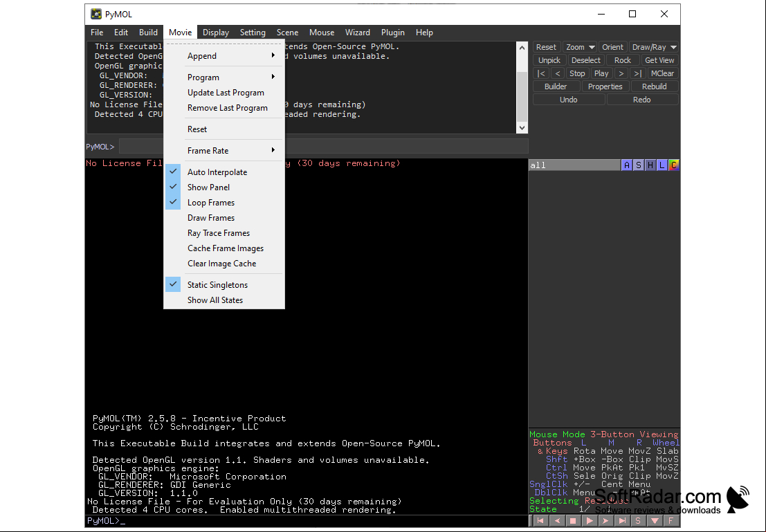Choose Update Last Program
Image resolution: width=766 pixels, height=532 pixels.
(x=225, y=92)
